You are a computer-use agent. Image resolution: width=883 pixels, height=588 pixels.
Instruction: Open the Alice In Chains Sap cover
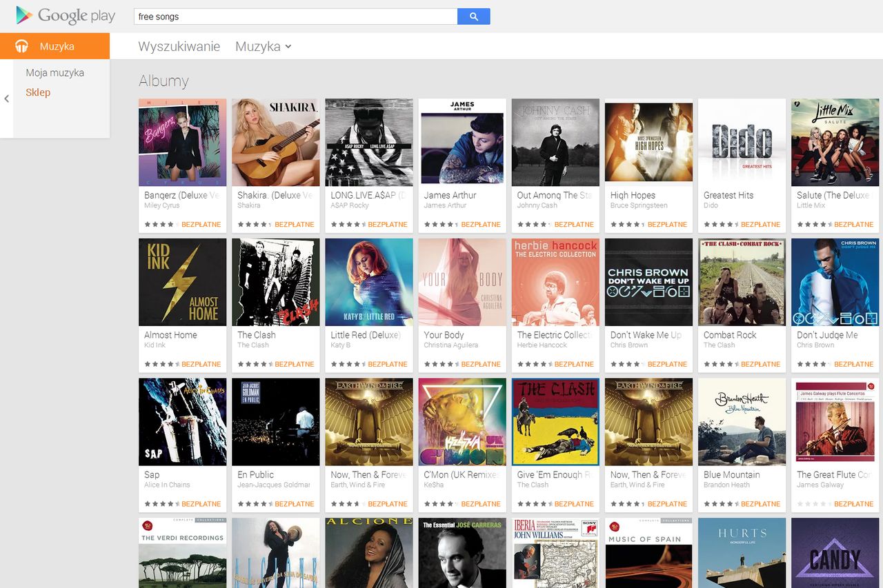183,422
